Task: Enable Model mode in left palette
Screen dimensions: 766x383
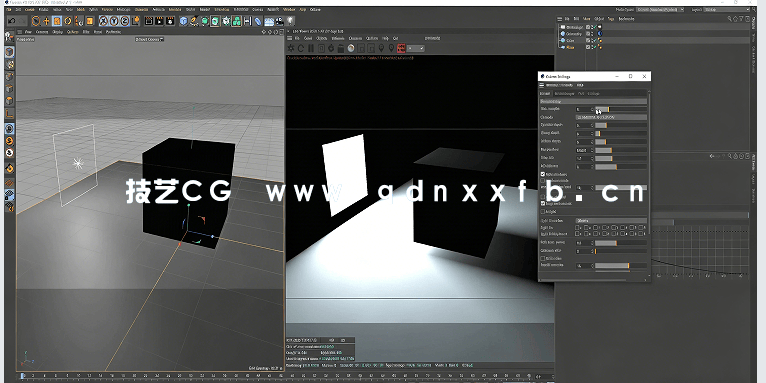Action: coord(10,52)
